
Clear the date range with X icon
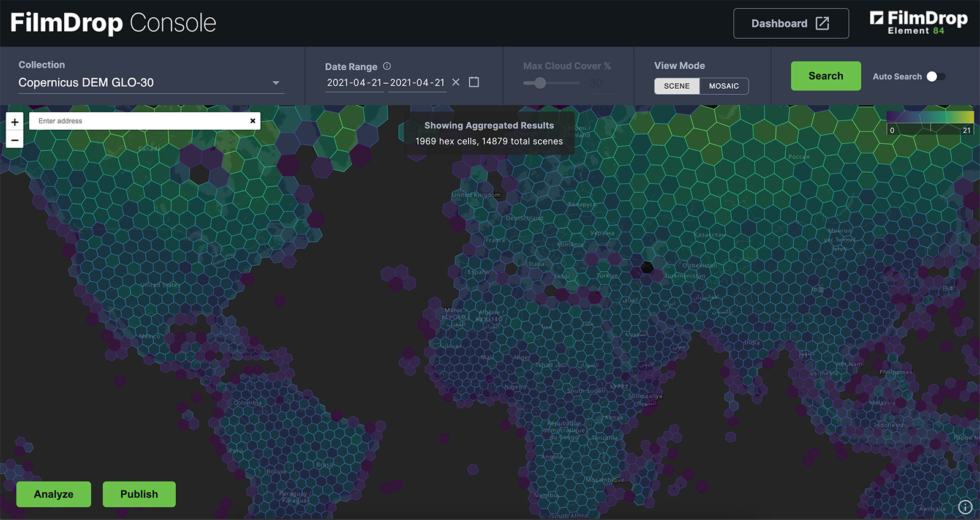pos(456,82)
